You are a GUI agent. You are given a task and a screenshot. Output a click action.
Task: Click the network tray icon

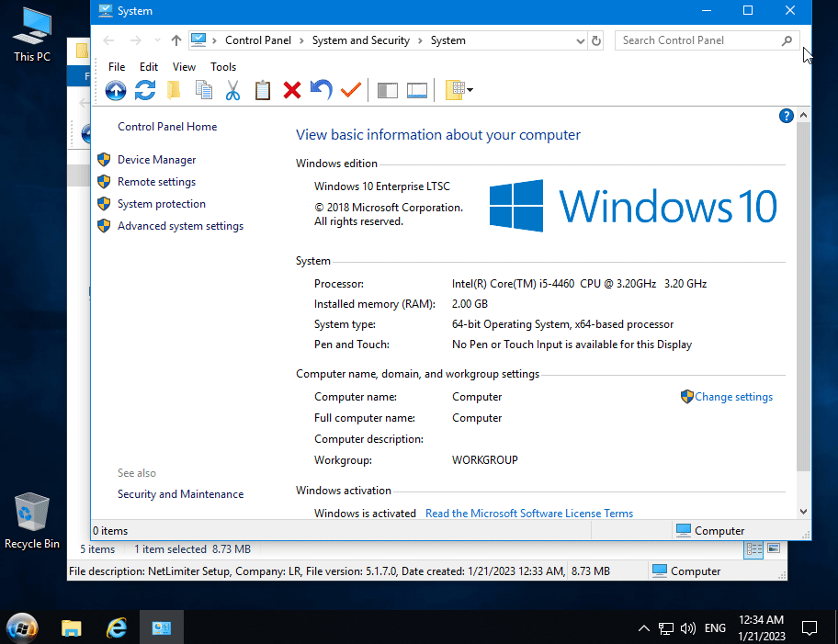coord(666,628)
